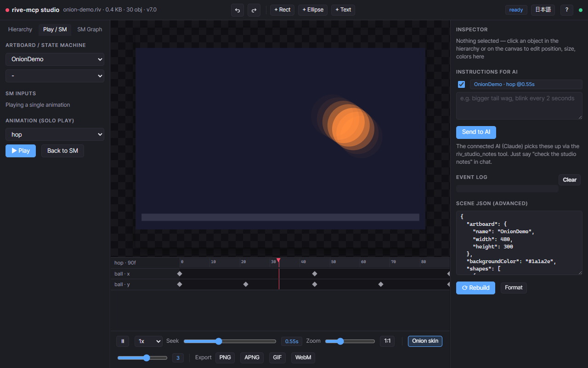
Task: Click the first keyframe on ball x track
Action: click(180, 274)
